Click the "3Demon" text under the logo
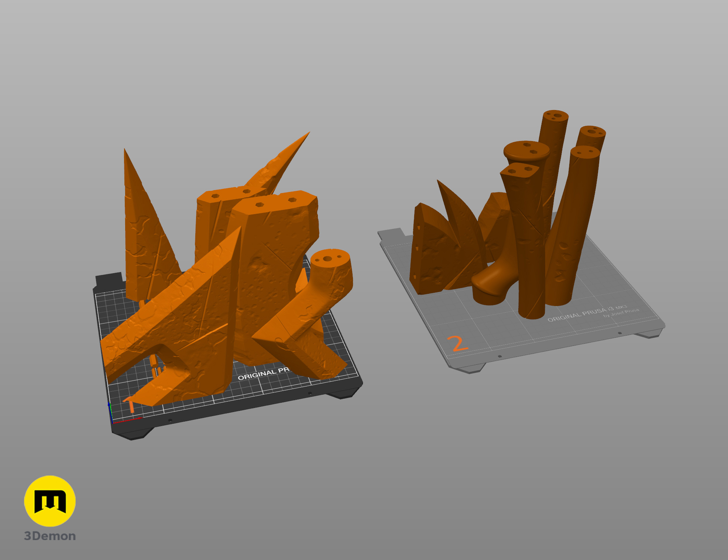728x560 pixels. point(50,536)
